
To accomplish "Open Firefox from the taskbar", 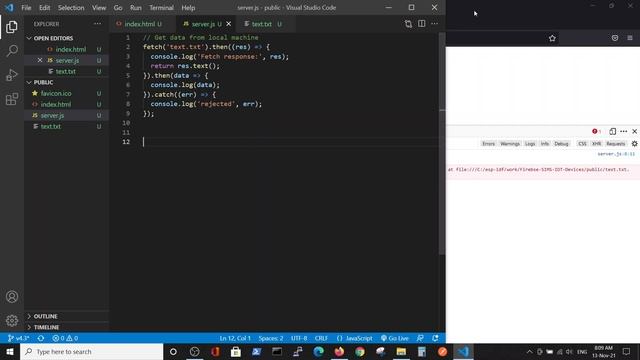I will click(339, 351).
